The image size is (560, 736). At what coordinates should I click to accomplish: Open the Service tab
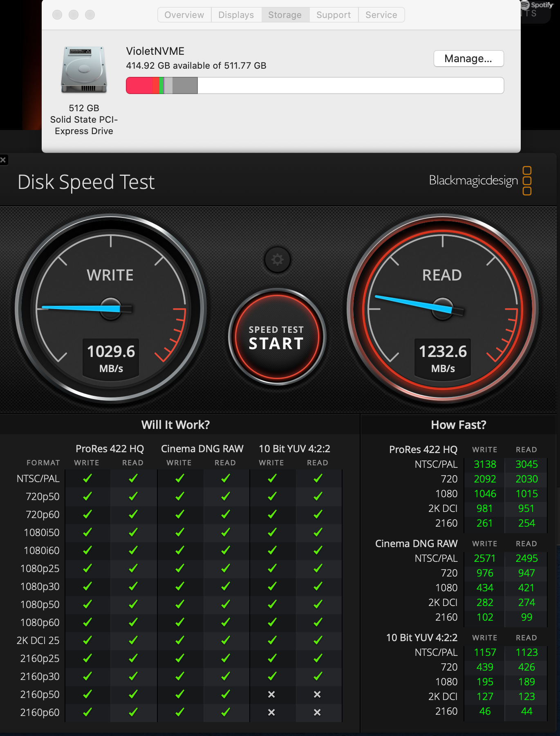pos(381,15)
